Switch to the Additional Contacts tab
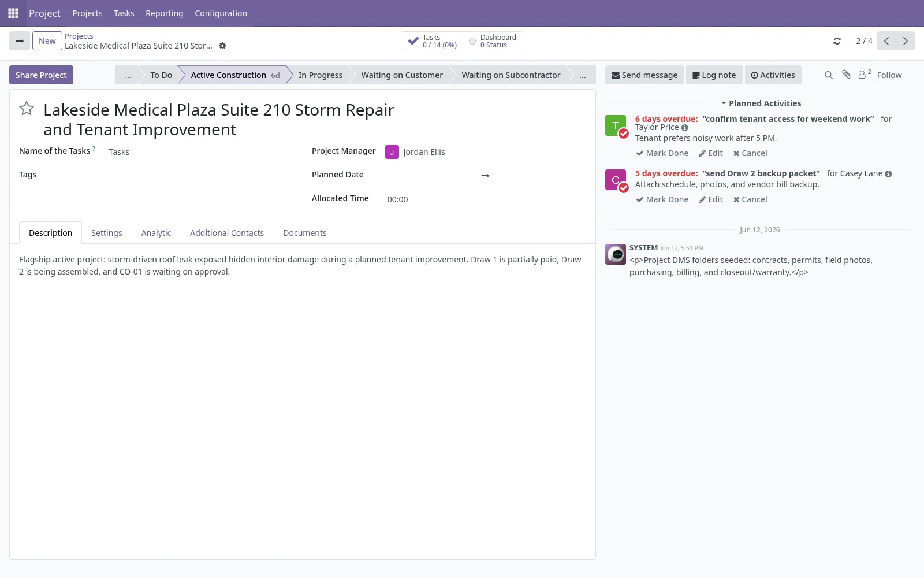Viewport: 924px width, 578px height. [227, 233]
